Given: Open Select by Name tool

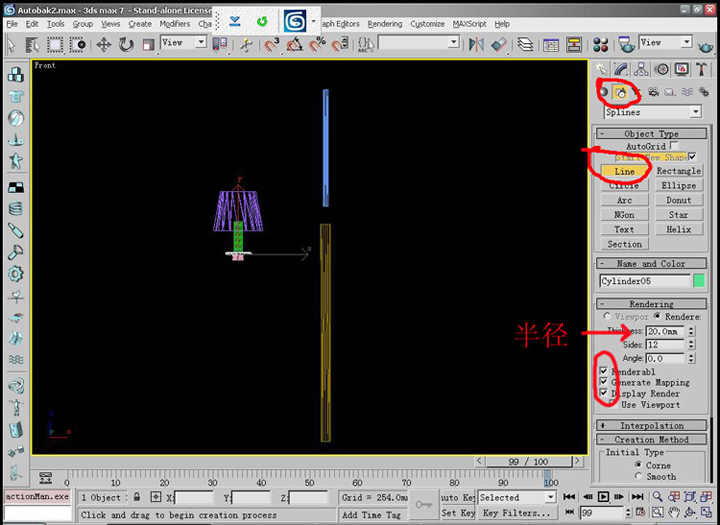Looking at the screenshot, I should 33,45.
